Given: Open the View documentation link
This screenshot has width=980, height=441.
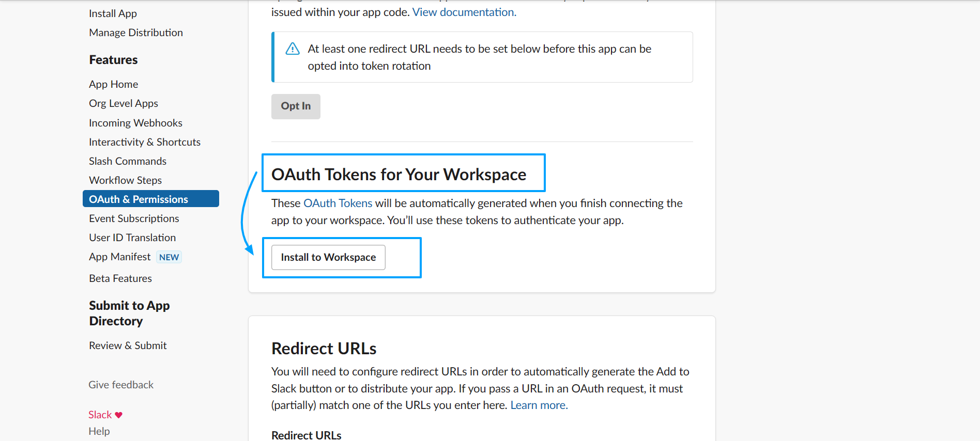Looking at the screenshot, I should pos(464,12).
